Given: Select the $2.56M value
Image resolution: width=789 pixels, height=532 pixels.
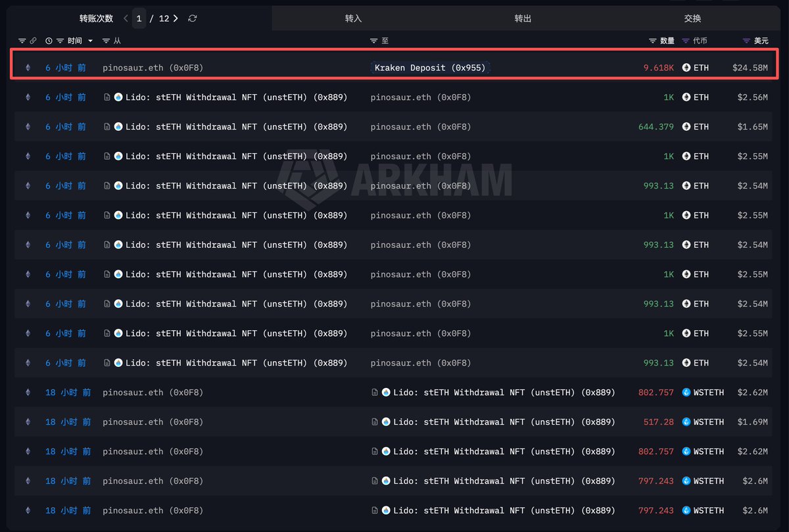Looking at the screenshot, I should [753, 97].
